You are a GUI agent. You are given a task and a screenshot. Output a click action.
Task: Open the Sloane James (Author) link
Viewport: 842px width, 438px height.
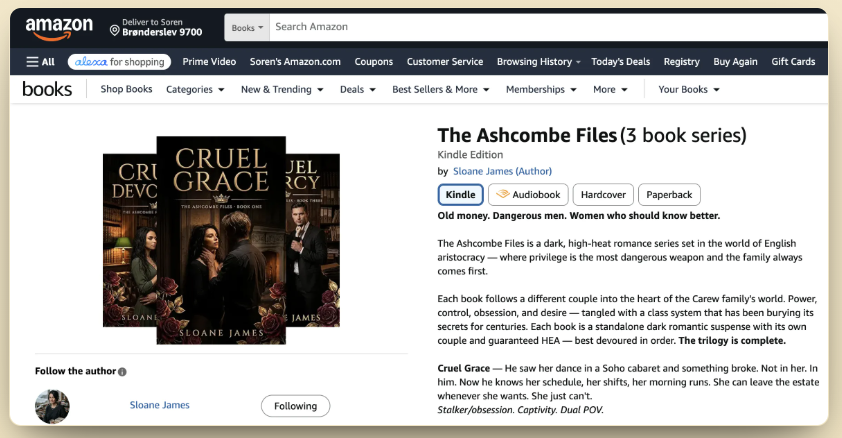pyautogui.click(x=502, y=171)
